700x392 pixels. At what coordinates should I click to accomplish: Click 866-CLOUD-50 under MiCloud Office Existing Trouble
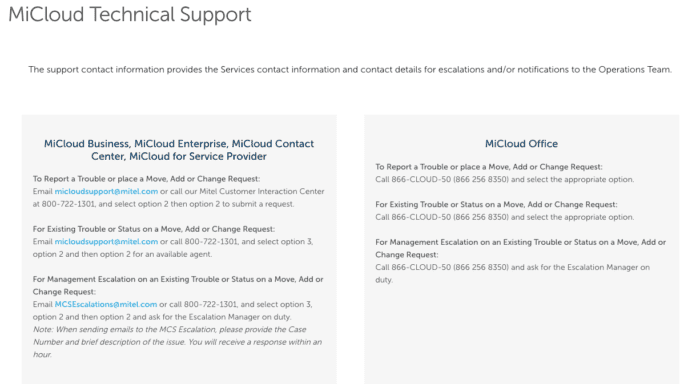pos(421,217)
